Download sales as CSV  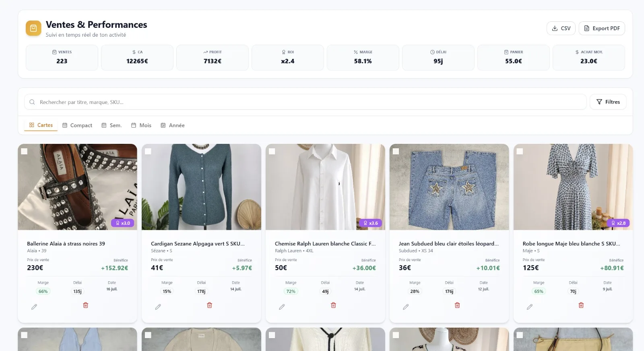click(561, 28)
